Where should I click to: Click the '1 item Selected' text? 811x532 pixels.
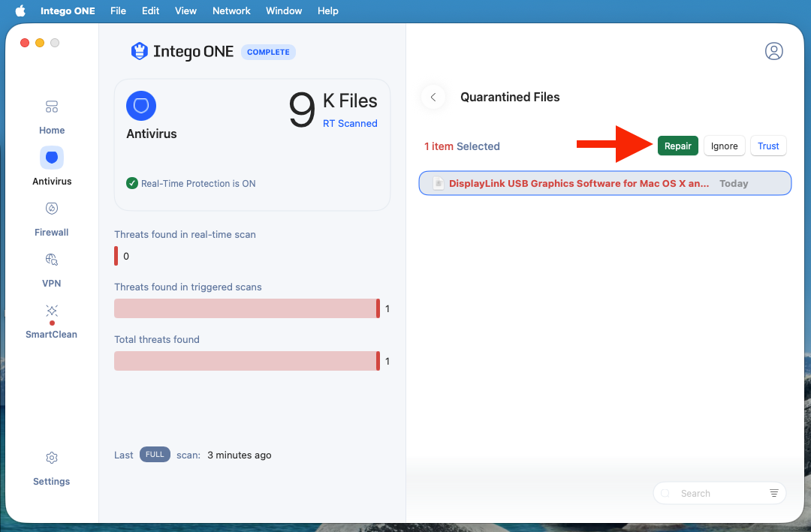pyautogui.click(x=462, y=146)
